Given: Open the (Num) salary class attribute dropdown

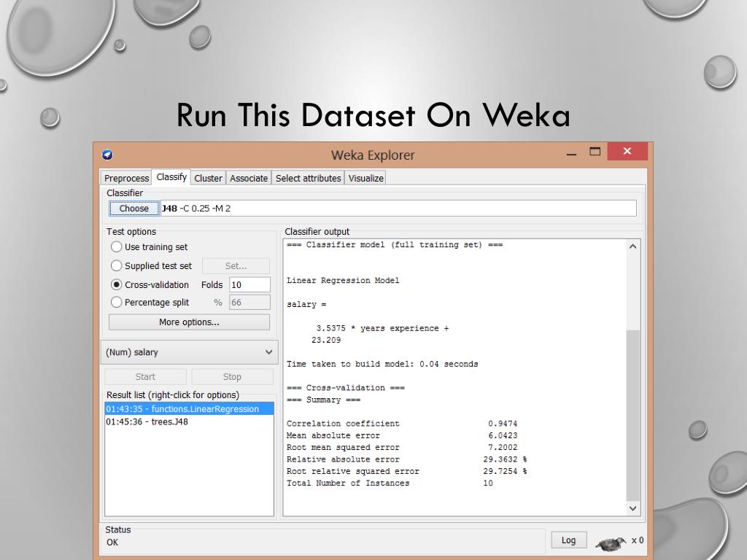Looking at the screenshot, I should pyautogui.click(x=189, y=352).
